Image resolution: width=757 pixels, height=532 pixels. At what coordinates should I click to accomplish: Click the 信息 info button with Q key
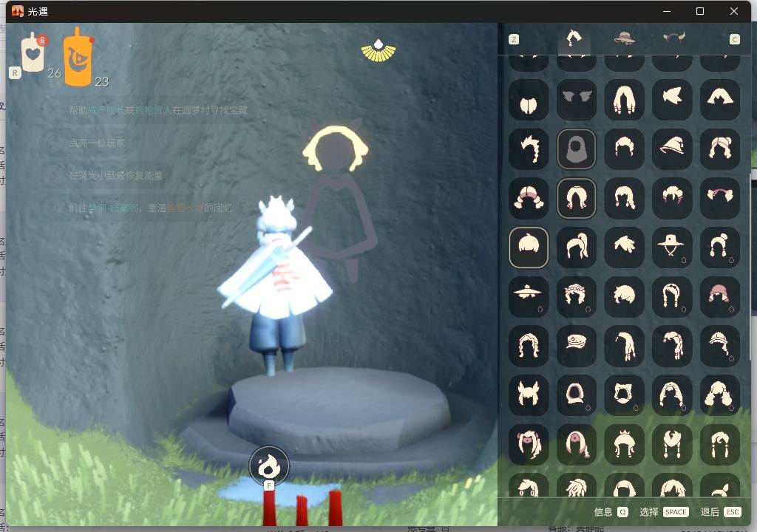[x=610, y=512]
